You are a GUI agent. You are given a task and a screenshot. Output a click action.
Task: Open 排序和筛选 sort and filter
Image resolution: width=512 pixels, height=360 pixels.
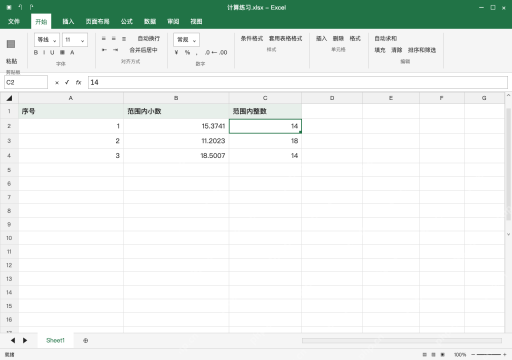click(422, 50)
